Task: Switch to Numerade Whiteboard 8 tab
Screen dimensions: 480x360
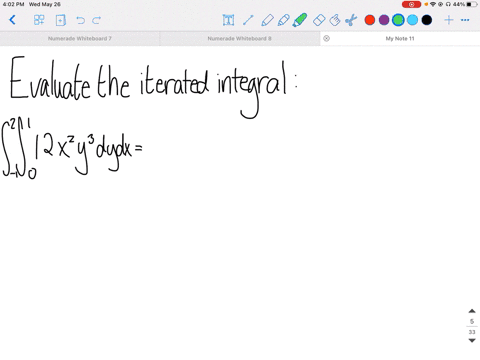Action: [239, 39]
